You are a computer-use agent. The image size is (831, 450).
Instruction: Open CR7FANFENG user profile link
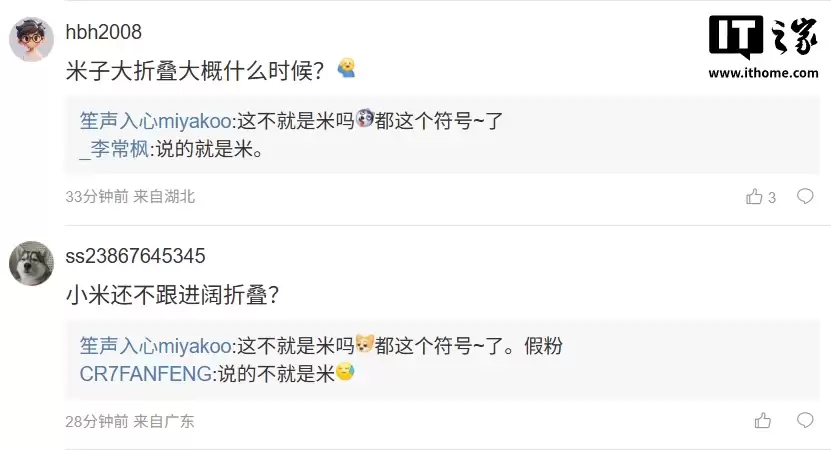tap(145, 375)
